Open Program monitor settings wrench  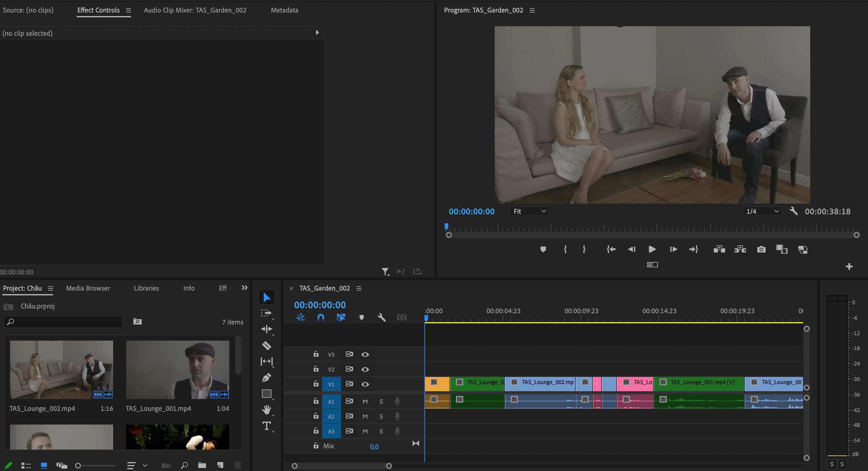(x=794, y=211)
